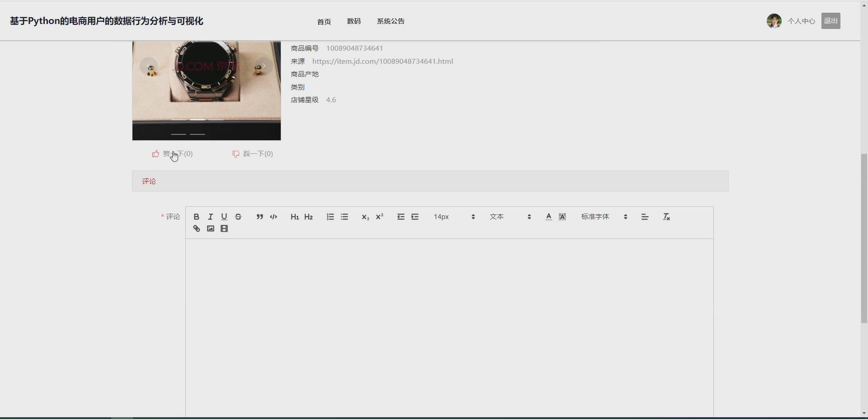This screenshot has height=419, width=868.
Task: Clear text formatting
Action: click(x=666, y=217)
